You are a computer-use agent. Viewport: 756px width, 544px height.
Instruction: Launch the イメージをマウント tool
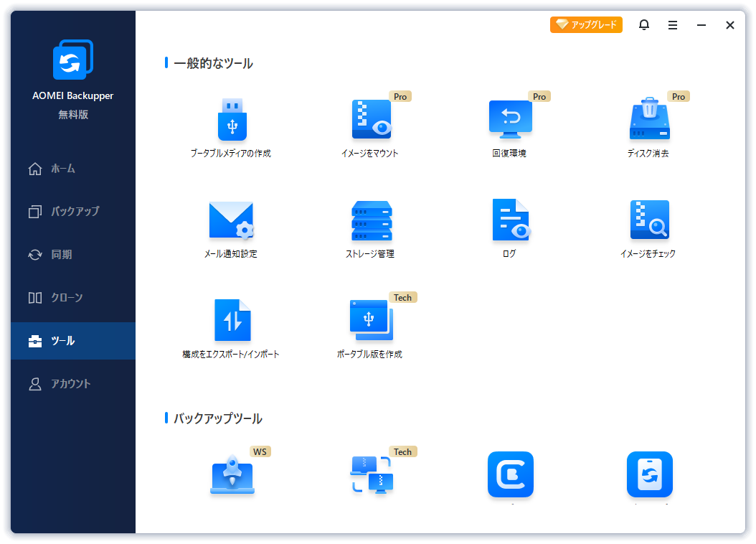[x=371, y=120]
